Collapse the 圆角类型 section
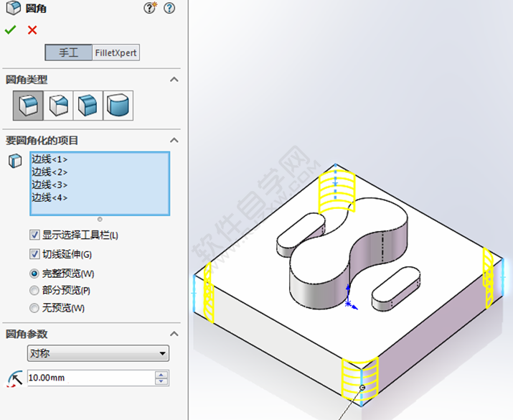 pyautogui.click(x=174, y=80)
